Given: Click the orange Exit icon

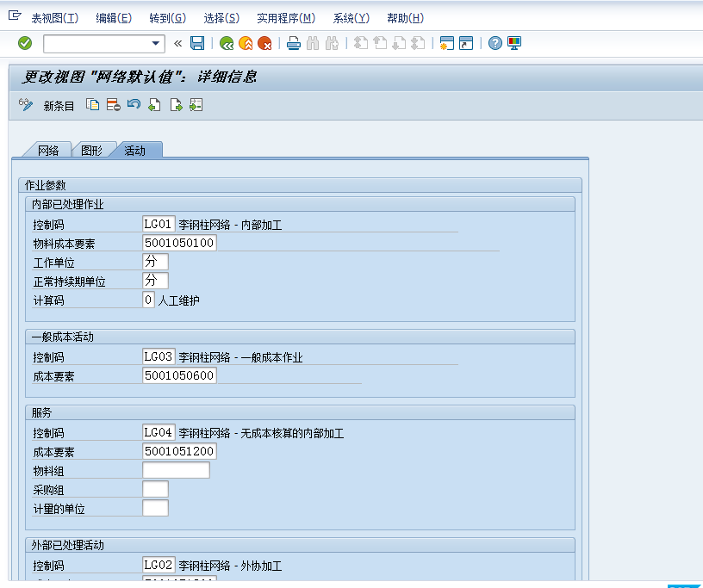Looking at the screenshot, I should click(246, 43).
